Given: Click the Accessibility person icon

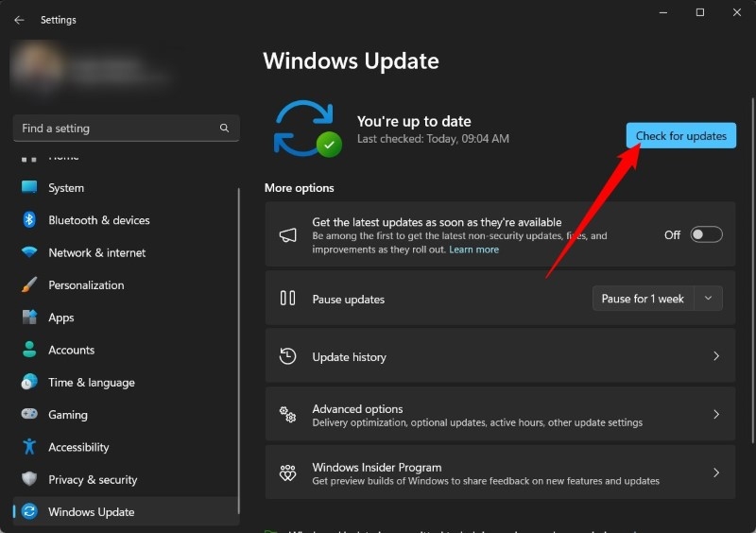Looking at the screenshot, I should tap(29, 447).
